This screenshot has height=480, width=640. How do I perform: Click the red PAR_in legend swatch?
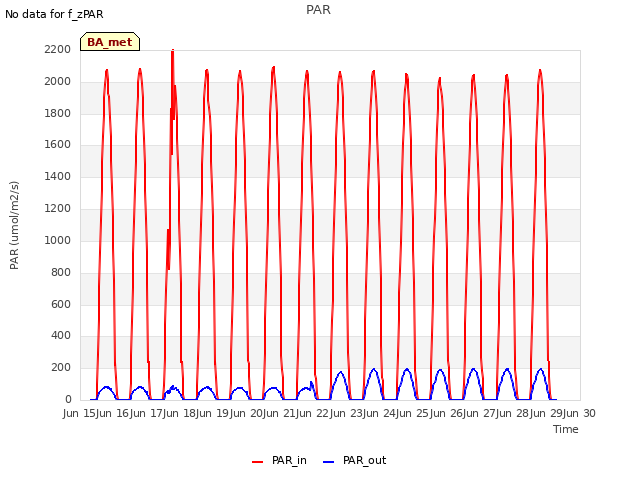(258, 462)
